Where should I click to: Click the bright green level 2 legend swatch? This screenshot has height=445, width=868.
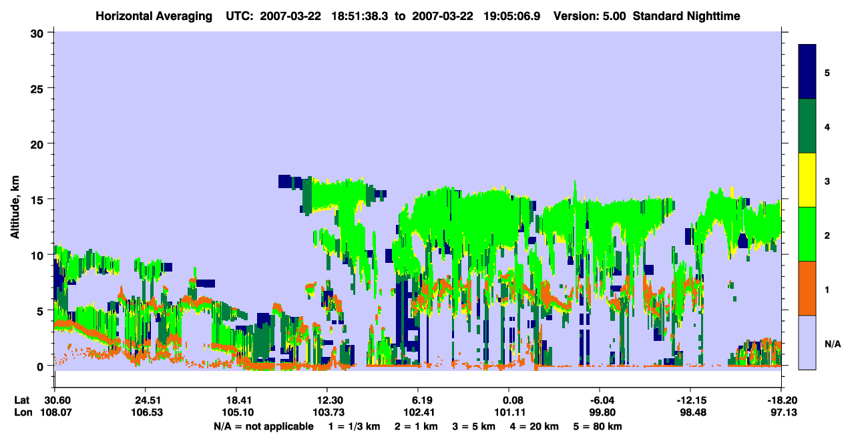[x=807, y=234]
